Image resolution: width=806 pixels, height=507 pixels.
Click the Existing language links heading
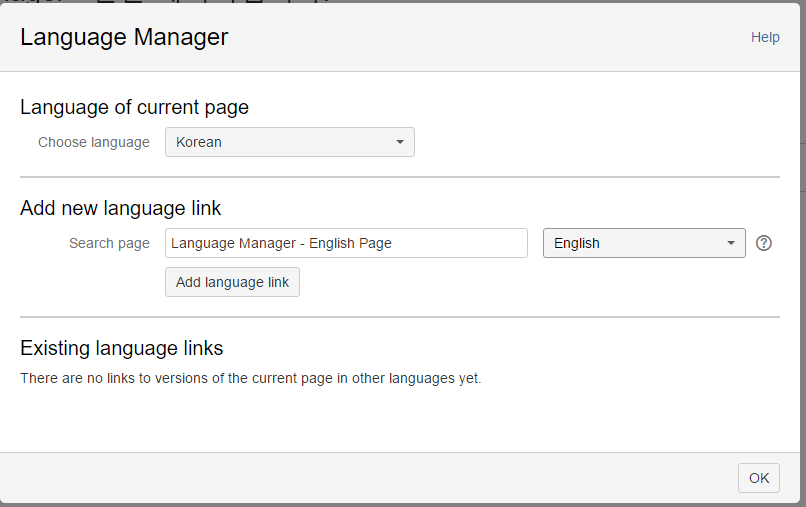pyautogui.click(x=121, y=348)
